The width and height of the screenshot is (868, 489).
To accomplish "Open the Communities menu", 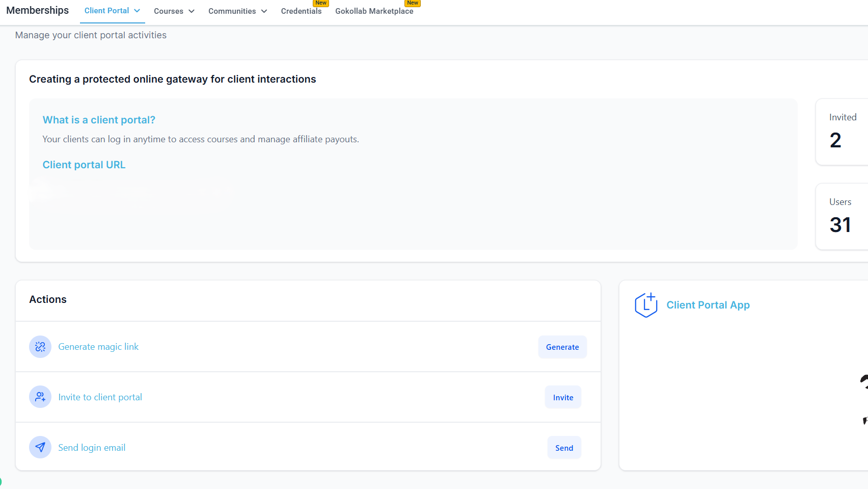I will [x=237, y=11].
